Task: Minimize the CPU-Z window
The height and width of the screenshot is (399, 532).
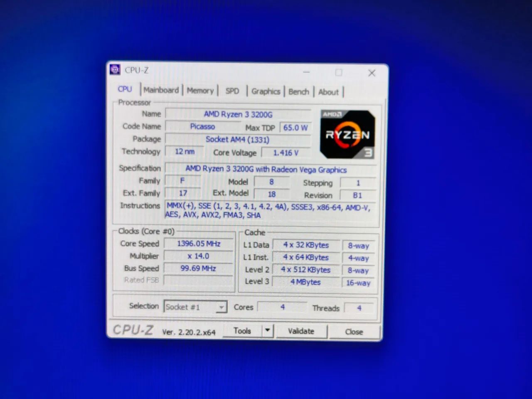Action: [306, 72]
